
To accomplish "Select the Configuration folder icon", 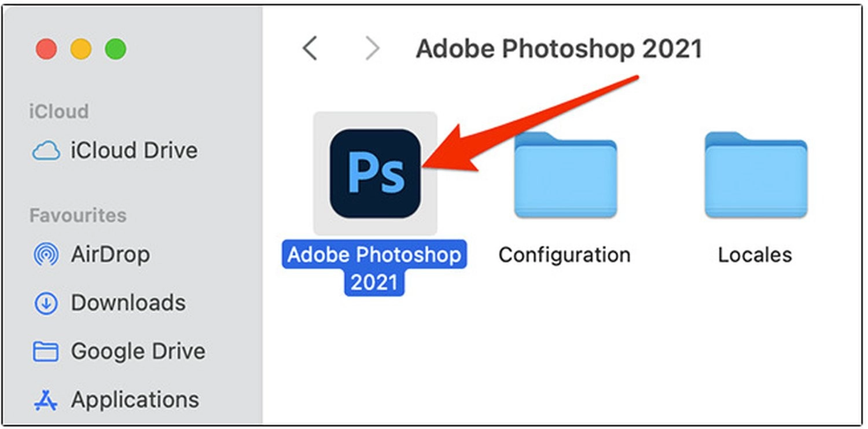I will tap(565, 174).
